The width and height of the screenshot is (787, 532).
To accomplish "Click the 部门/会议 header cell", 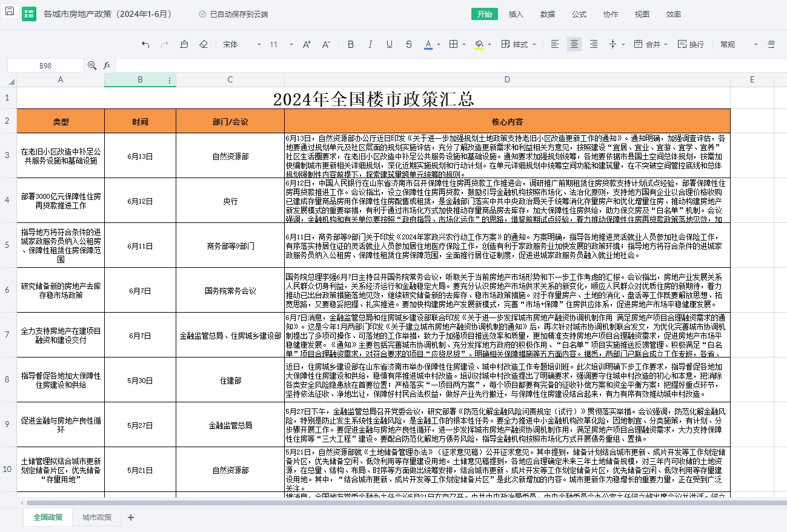I will click(230, 122).
